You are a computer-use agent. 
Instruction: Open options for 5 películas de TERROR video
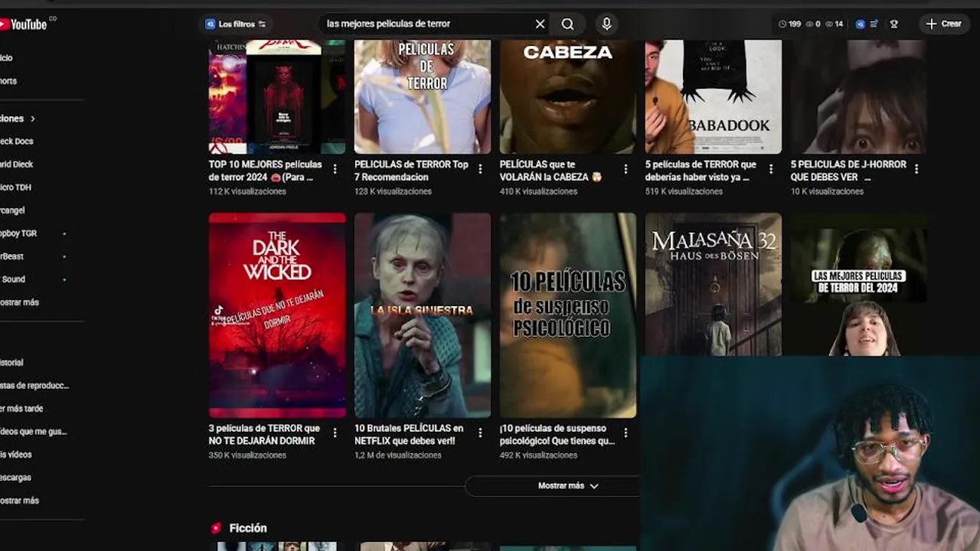coord(771,169)
